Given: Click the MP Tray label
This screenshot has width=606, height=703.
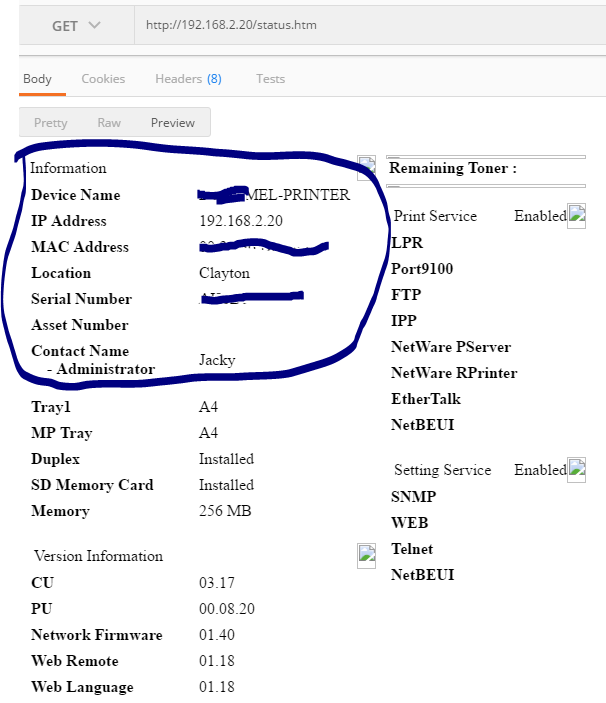Looking at the screenshot, I should (x=62, y=433).
